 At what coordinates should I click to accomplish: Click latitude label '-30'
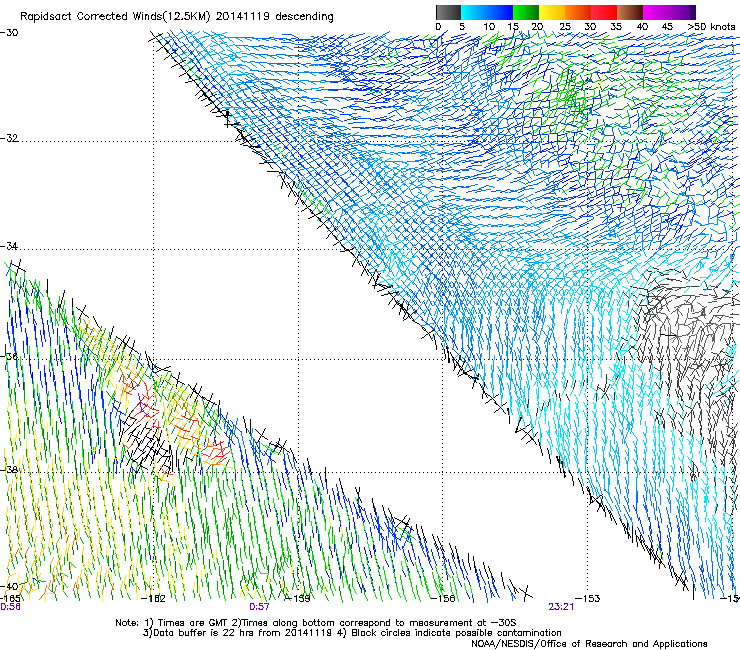point(9,33)
